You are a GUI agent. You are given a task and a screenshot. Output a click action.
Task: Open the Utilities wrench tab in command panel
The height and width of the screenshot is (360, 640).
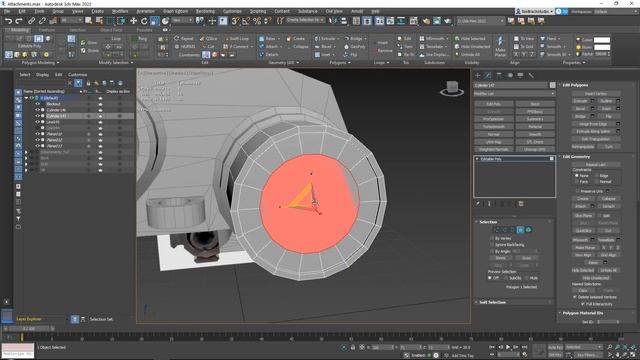tap(531, 75)
